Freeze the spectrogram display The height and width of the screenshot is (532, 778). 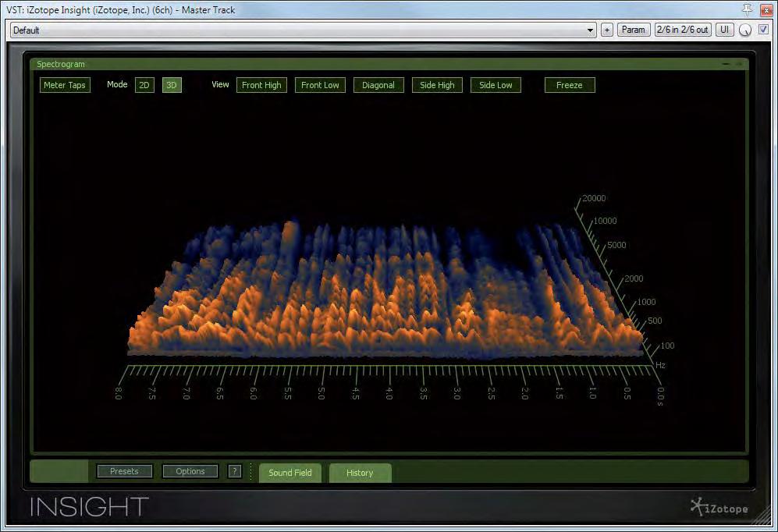[x=570, y=85]
